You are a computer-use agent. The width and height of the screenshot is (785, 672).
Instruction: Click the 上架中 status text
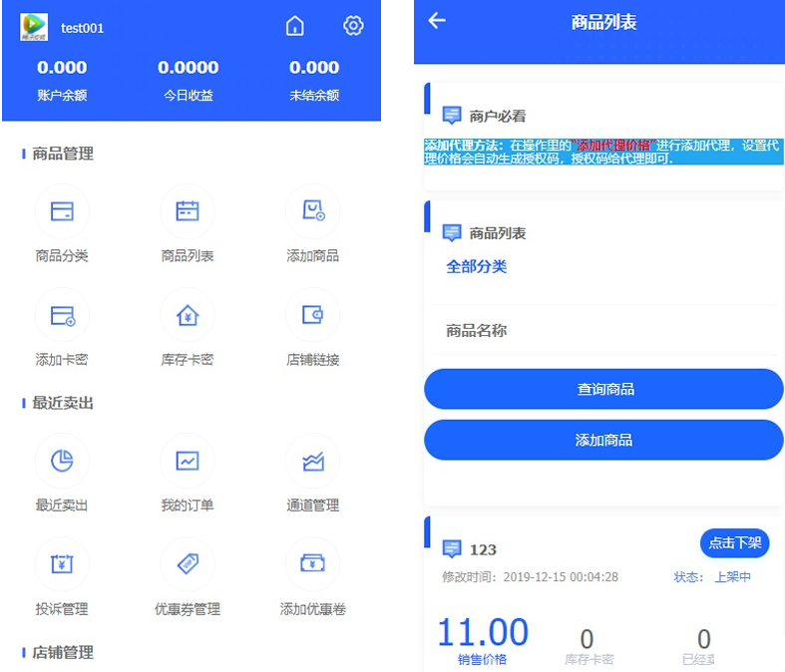pyautogui.click(x=732, y=577)
